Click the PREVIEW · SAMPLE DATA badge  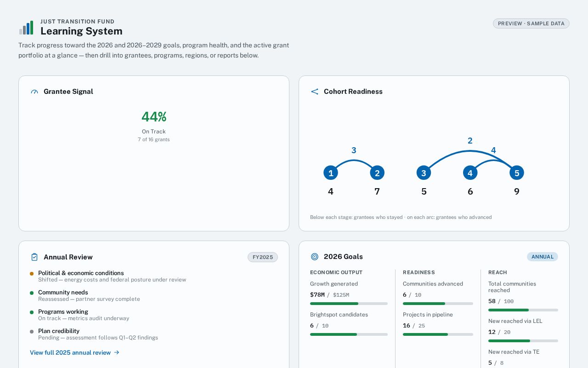(531, 23)
